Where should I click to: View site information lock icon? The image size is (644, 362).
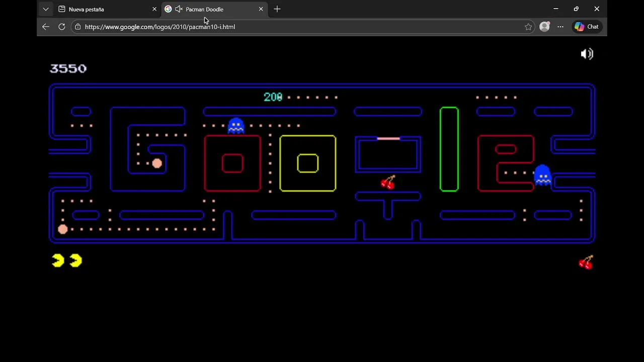coord(77,27)
